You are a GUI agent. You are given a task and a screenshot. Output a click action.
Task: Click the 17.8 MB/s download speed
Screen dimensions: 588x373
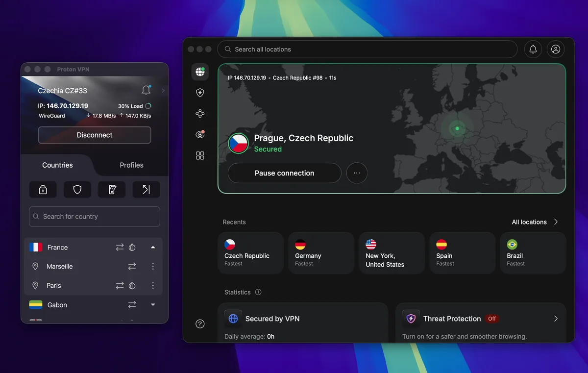point(101,116)
